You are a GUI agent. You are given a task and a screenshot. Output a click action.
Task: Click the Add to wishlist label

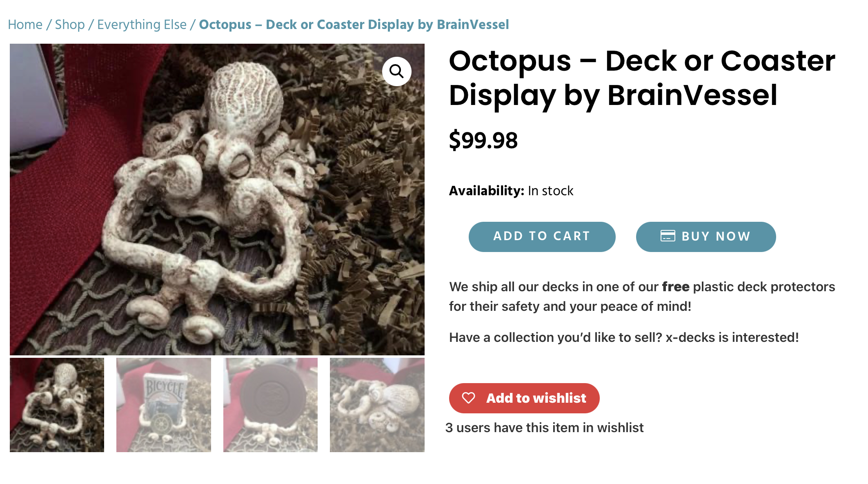click(536, 398)
